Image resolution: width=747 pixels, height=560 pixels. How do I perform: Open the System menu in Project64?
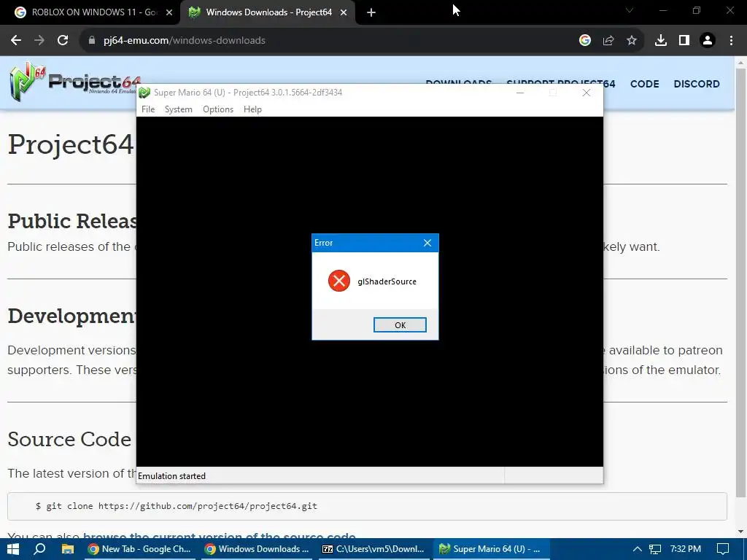[179, 109]
